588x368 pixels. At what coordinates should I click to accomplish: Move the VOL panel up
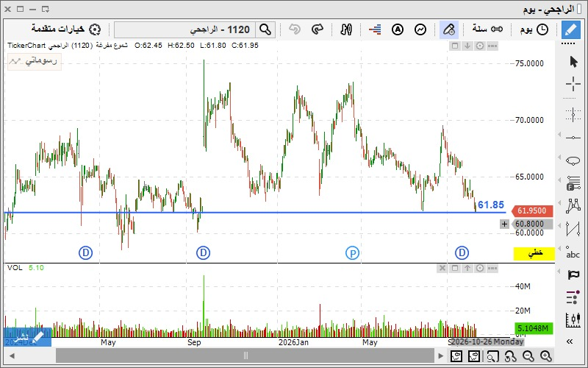coord(467,268)
